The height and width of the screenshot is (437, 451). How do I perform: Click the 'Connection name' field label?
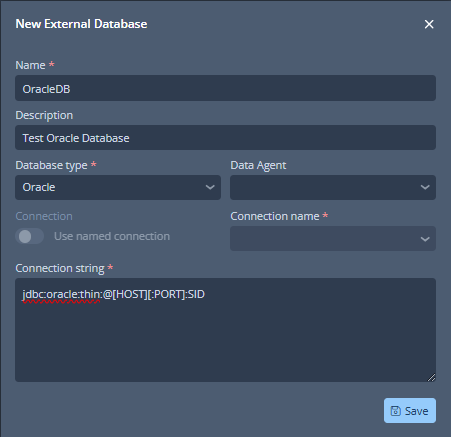[275, 216]
